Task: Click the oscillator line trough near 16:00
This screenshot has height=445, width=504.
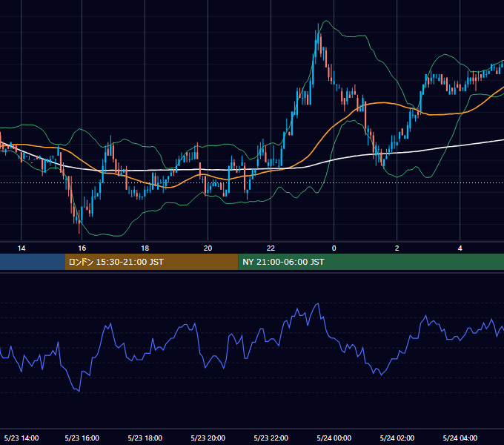Action: pos(79,391)
